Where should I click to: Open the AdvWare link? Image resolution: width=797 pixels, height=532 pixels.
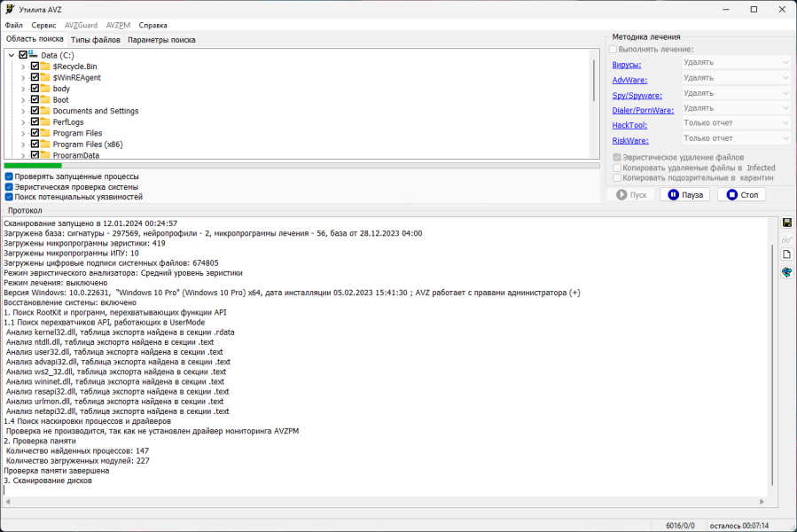click(629, 81)
